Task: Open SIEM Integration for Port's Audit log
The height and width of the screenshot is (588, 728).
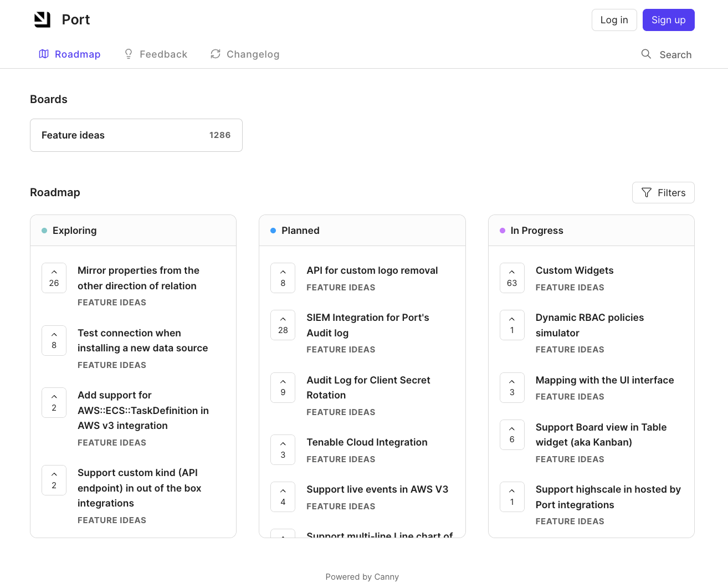Action: pos(368,325)
